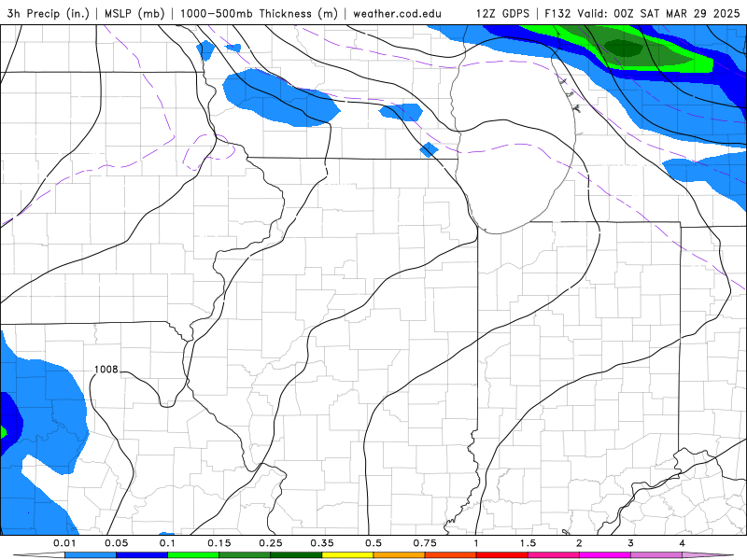747x560 pixels.
Task: Click the 1.5 legend value label
Action: click(x=528, y=543)
